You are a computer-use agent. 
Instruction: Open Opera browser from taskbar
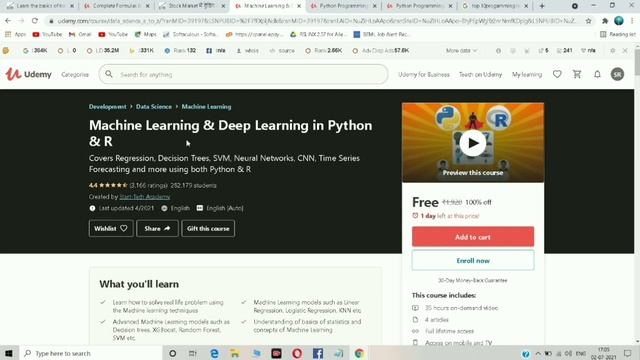click(x=297, y=353)
